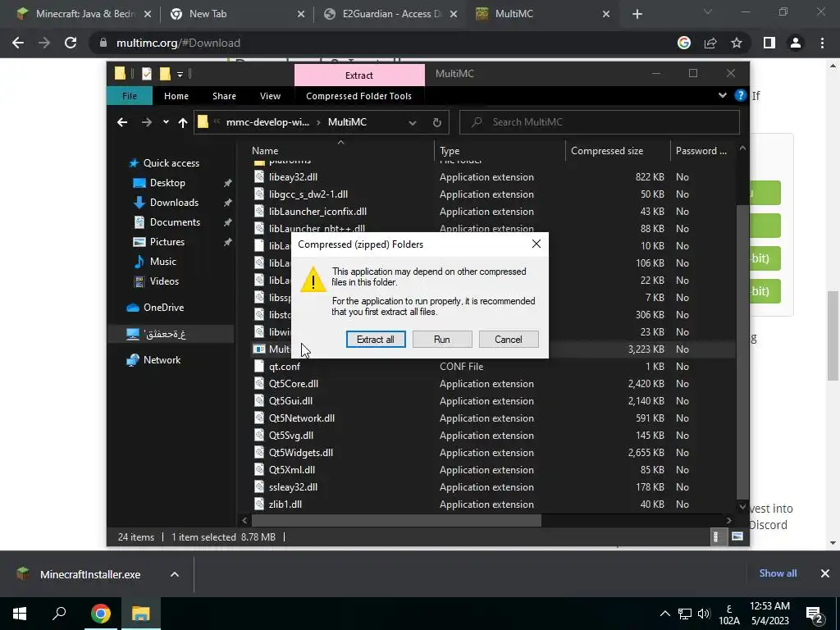Bookmark this page with the star icon
The width and height of the screenshot is (840, 630).
coord(737,43)
